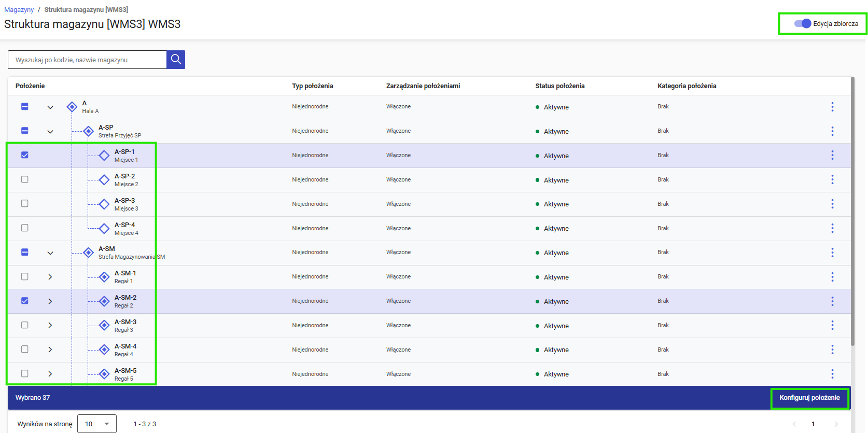
Task: Expand the A-SM-1 Regał 1 node
Action: coord(50,277)
